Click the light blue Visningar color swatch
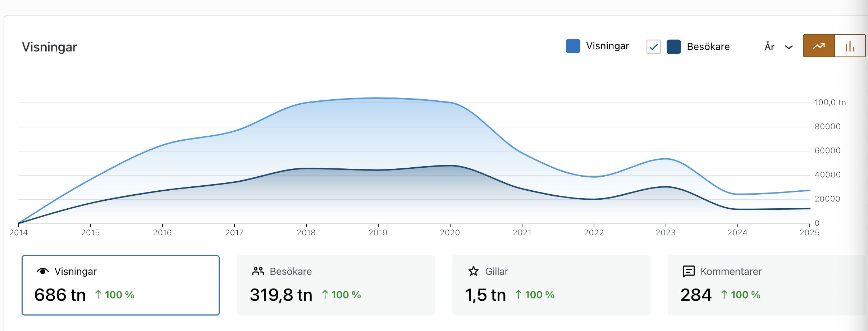 [x=573, y=46]
